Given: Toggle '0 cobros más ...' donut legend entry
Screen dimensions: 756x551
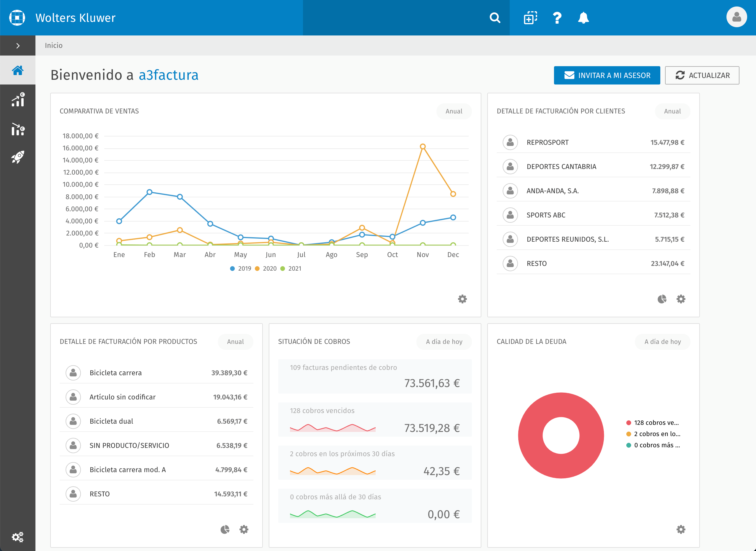Looking at the screenshot, I should [x=653, y=445].
